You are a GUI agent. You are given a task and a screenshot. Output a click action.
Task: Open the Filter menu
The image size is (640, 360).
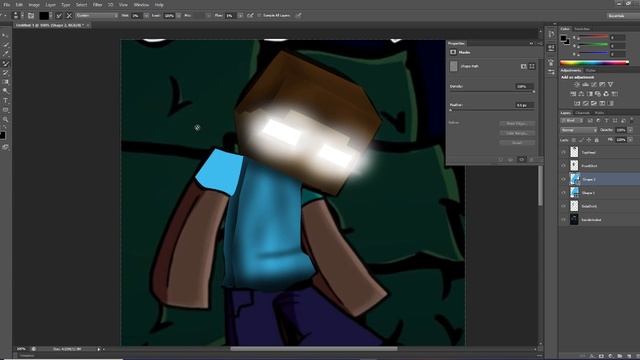[x=97, y=5]
